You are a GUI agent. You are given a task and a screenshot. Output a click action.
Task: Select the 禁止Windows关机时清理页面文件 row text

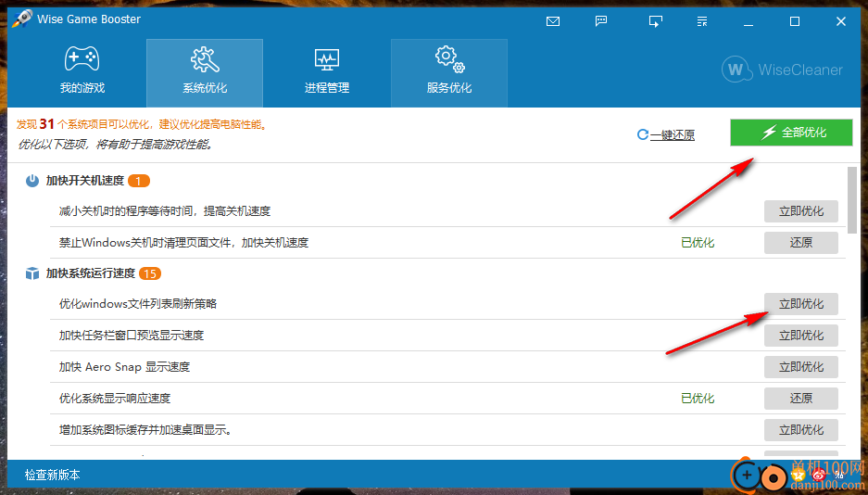(x=183, y=243)
